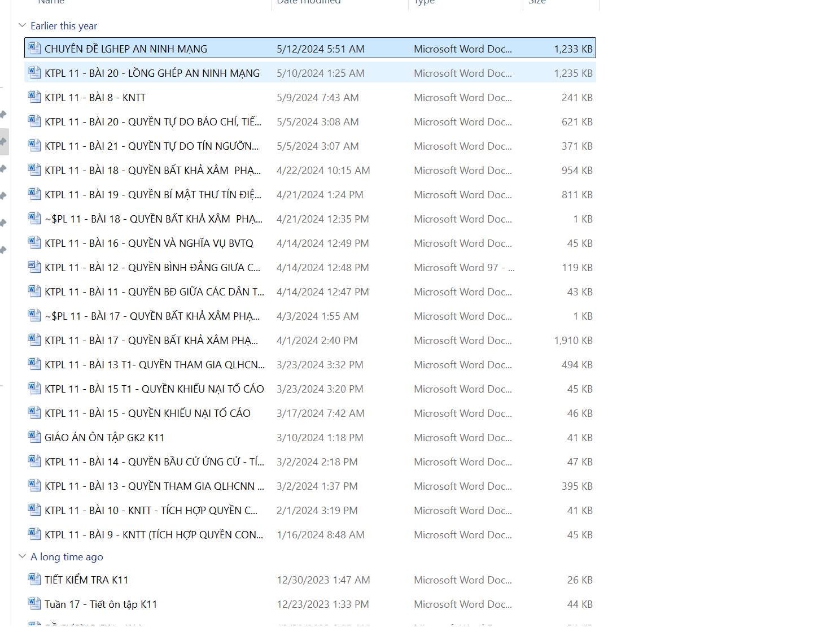Click Word icon of BÀI 13 - QUYỀN THAM GIA QLHCNN
Viewport: 840px width, 627px height.
[x=34, y=485]
